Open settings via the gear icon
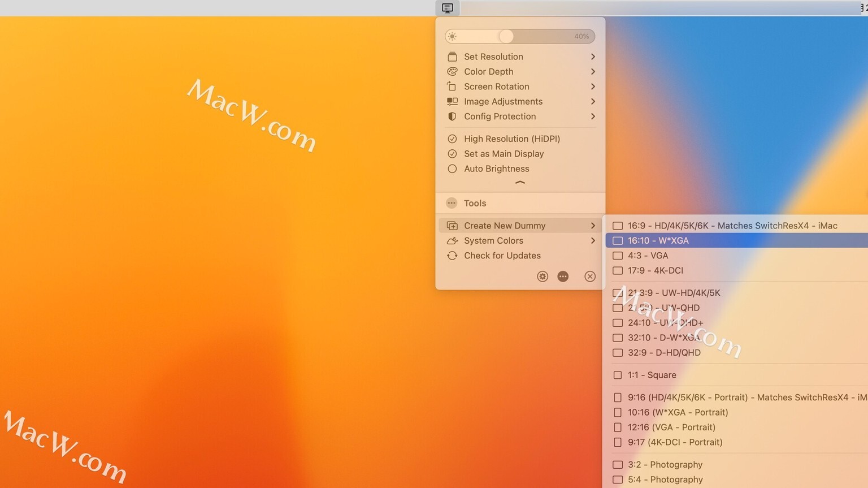This screenshot has height=488, width=868. coord(542,277)
